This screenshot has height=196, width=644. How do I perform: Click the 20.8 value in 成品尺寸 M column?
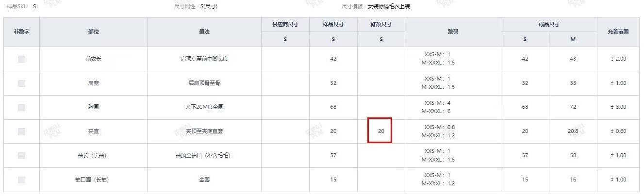click(x=573, y=131)
